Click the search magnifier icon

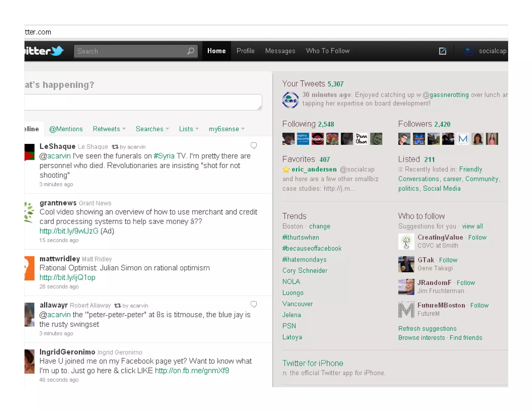(x=191, y=51)
